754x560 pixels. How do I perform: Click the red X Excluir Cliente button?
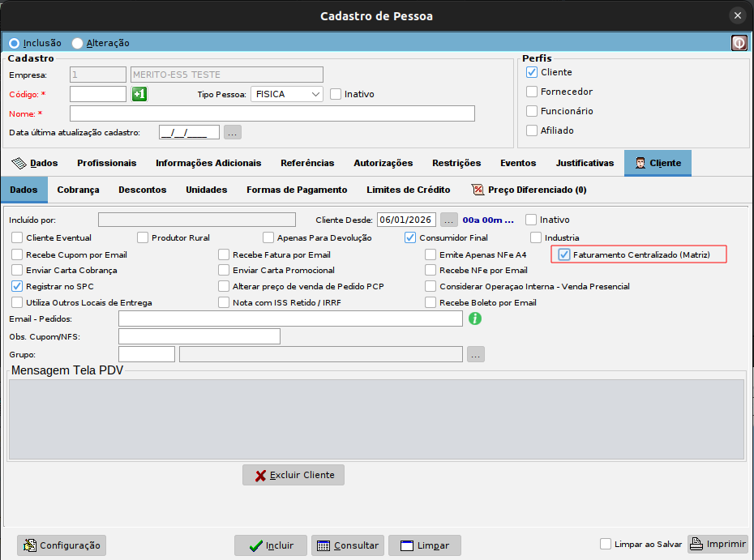point(293,476)
